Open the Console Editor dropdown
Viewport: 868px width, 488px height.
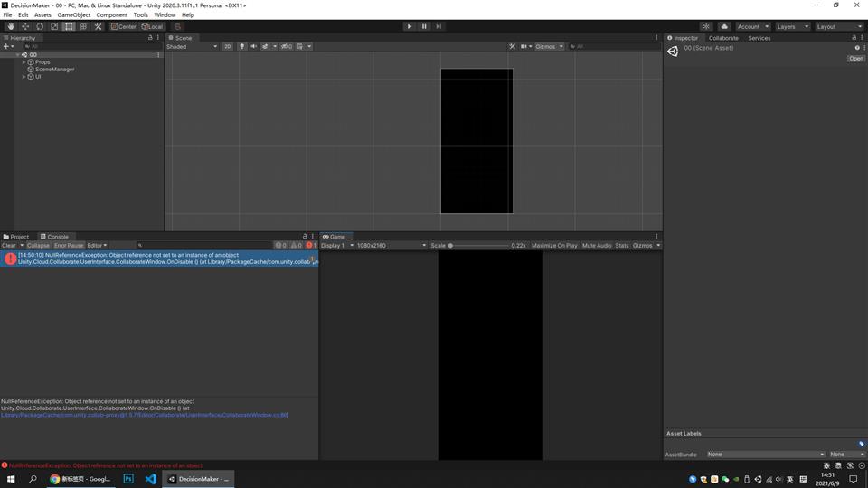97,245
